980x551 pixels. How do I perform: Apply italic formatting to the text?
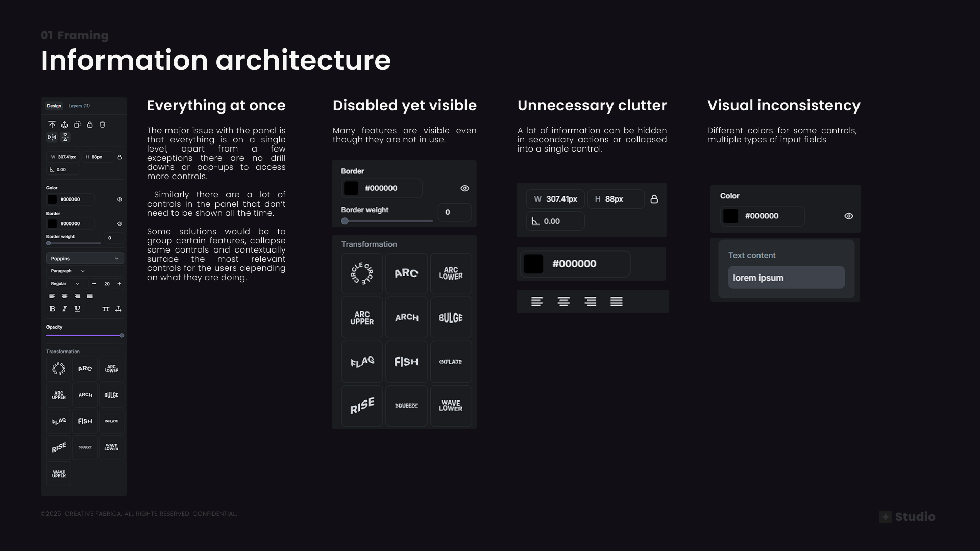64,309
